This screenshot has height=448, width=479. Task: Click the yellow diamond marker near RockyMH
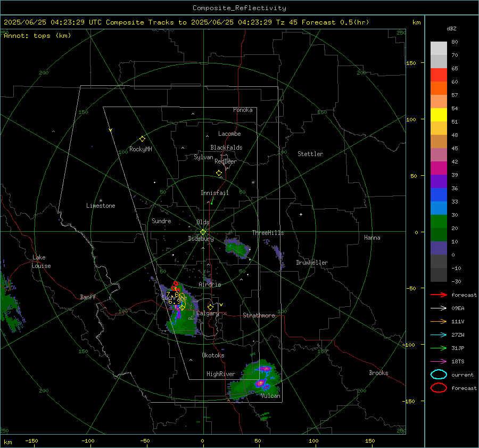(142, 139)
